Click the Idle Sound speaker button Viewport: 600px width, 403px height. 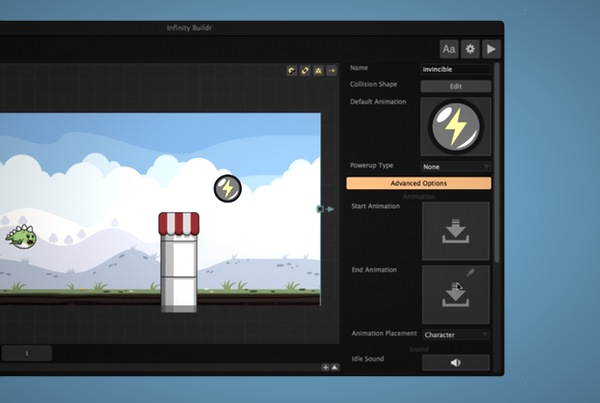tap(456, 362)
